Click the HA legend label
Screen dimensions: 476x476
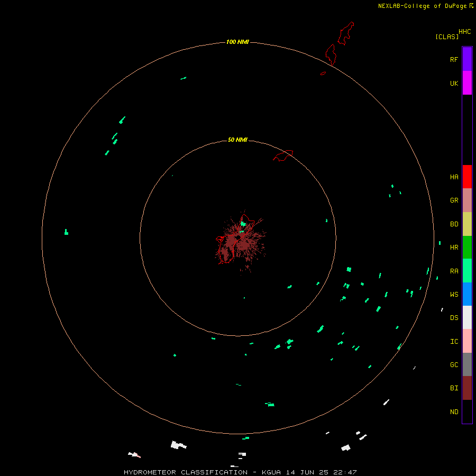coord(454,177)
